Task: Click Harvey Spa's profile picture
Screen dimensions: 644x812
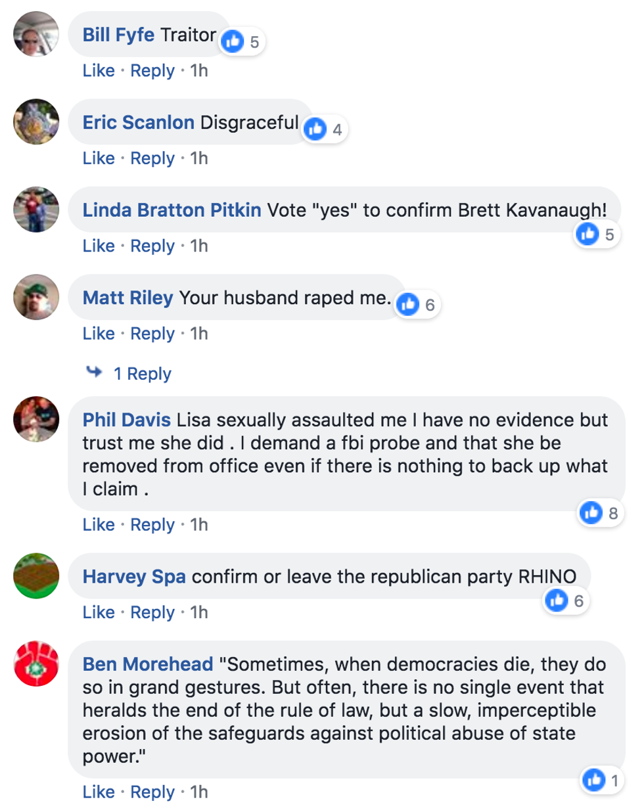Action: coord(36,575)
